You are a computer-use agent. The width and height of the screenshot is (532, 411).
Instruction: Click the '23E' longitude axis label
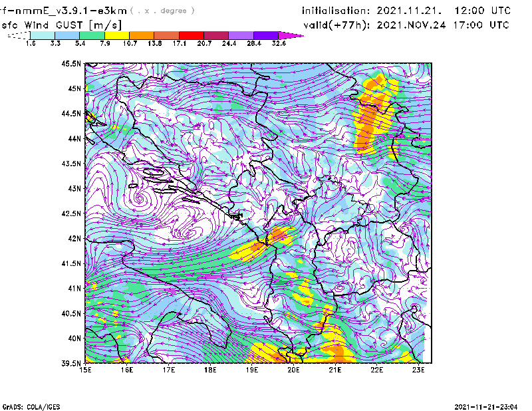click(418, 370)
